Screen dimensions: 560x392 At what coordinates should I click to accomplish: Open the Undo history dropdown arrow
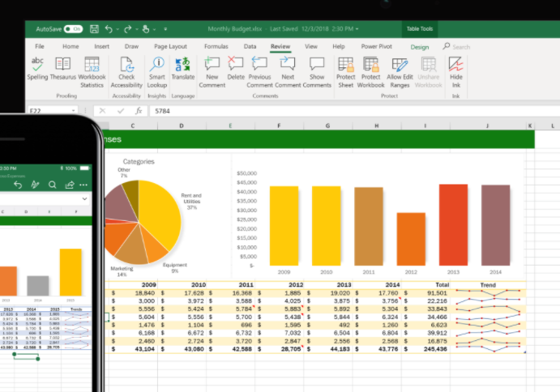click(x=118, y=29)
